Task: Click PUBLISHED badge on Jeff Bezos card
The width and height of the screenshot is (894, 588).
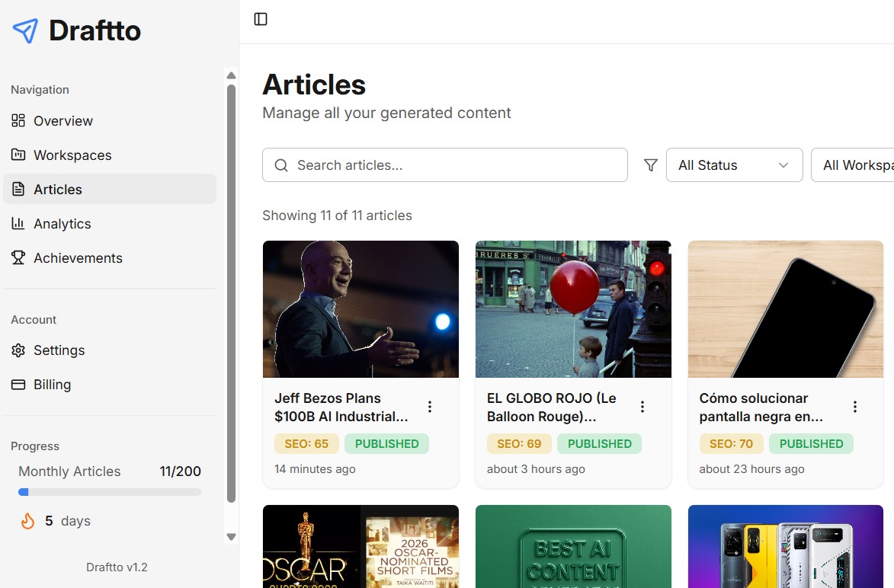Action: [386, 444]
